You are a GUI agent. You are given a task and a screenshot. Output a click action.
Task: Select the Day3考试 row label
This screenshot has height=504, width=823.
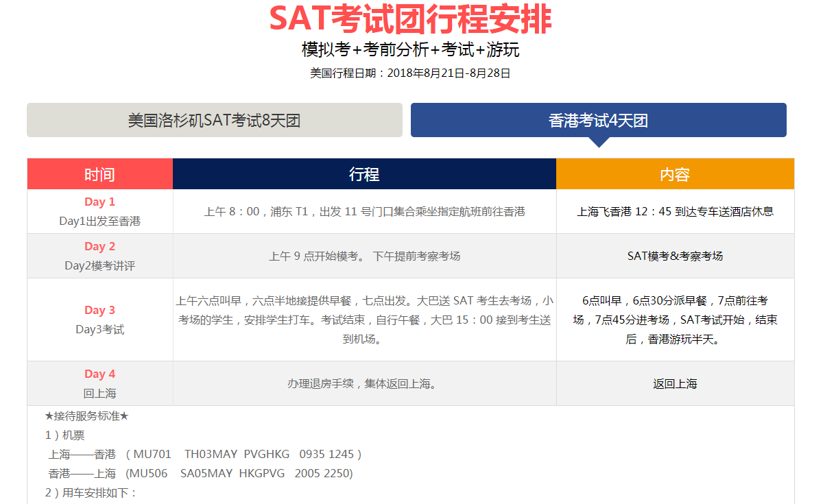click(x=99, y=329)
